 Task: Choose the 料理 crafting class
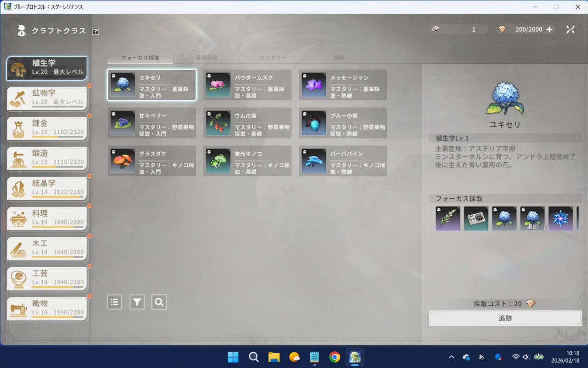tap(47, 218)
